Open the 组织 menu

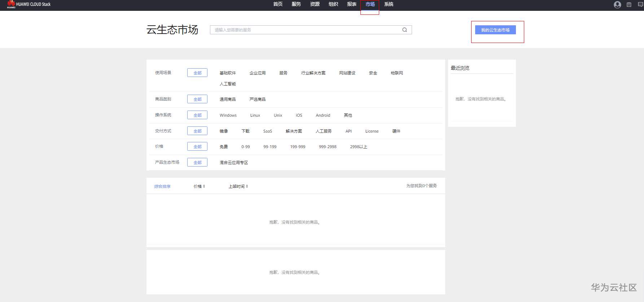click(x=333, y=4)
